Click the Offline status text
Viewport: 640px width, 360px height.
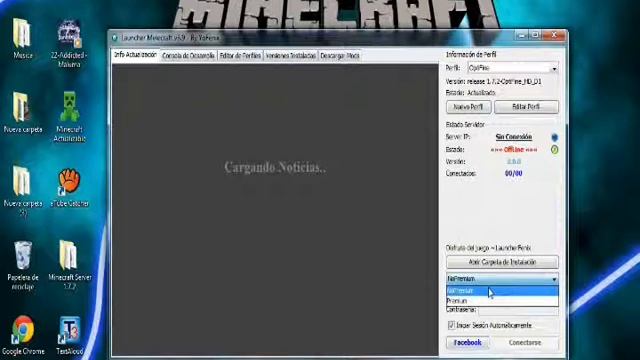[x=514, y=150]
